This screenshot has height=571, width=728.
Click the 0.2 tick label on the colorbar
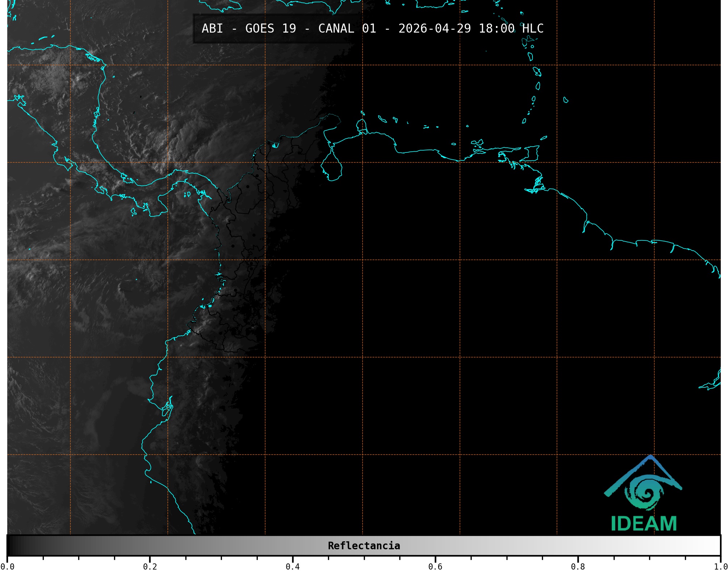[150, 566]
